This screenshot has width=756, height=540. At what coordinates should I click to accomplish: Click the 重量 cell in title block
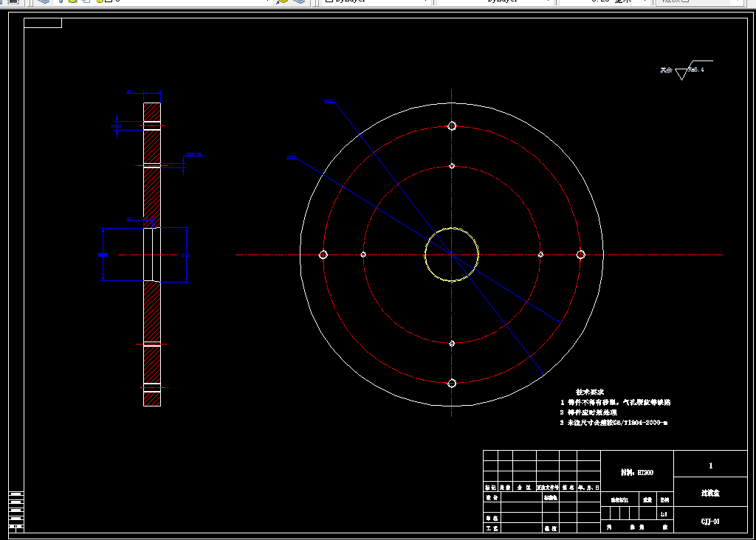(x=647, y=499)
